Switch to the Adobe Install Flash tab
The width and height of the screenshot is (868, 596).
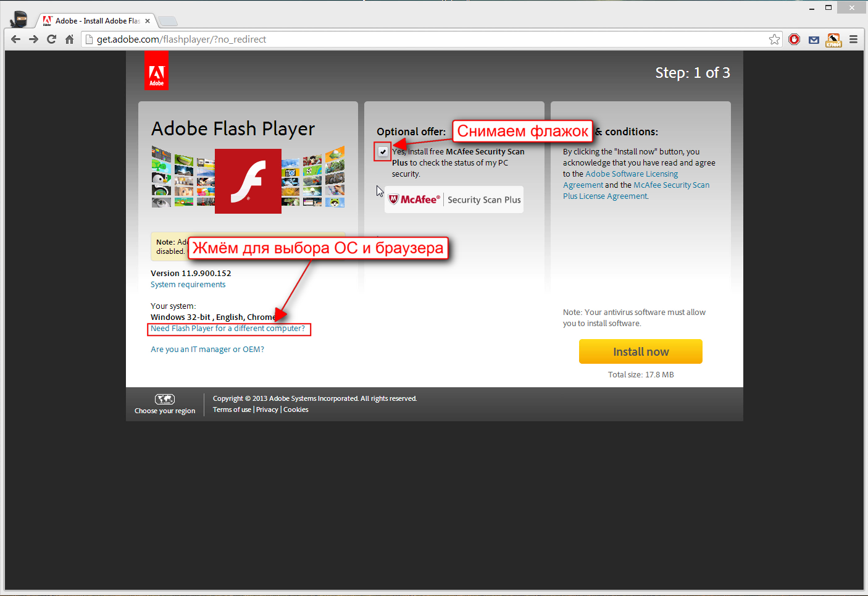[x=97, y=20]
